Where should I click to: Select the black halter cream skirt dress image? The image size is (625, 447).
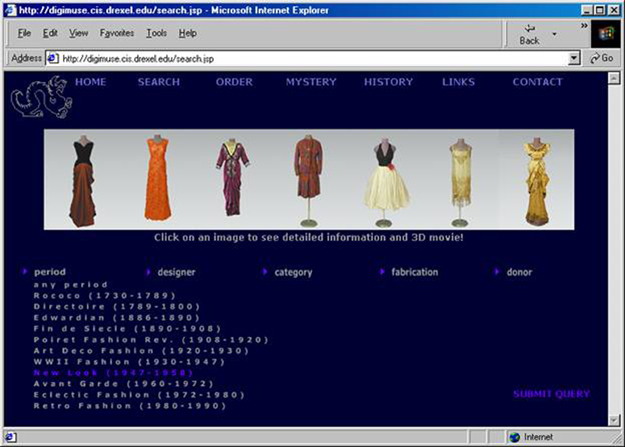385,183
